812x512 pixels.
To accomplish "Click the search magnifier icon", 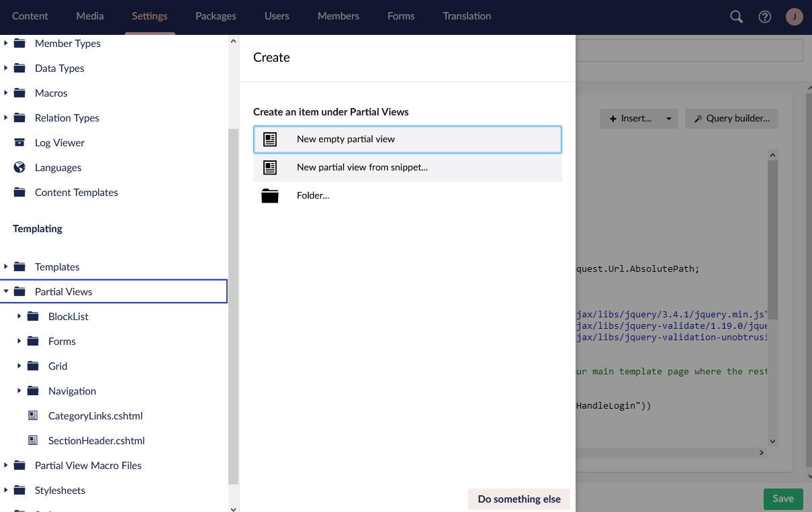I will [737, 17].
